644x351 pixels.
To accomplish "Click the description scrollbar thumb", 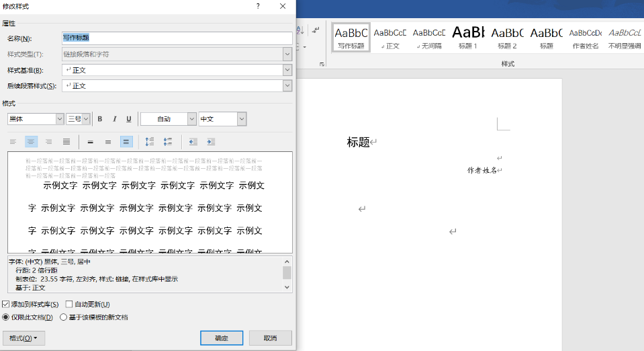I will (x=287, y=272).
